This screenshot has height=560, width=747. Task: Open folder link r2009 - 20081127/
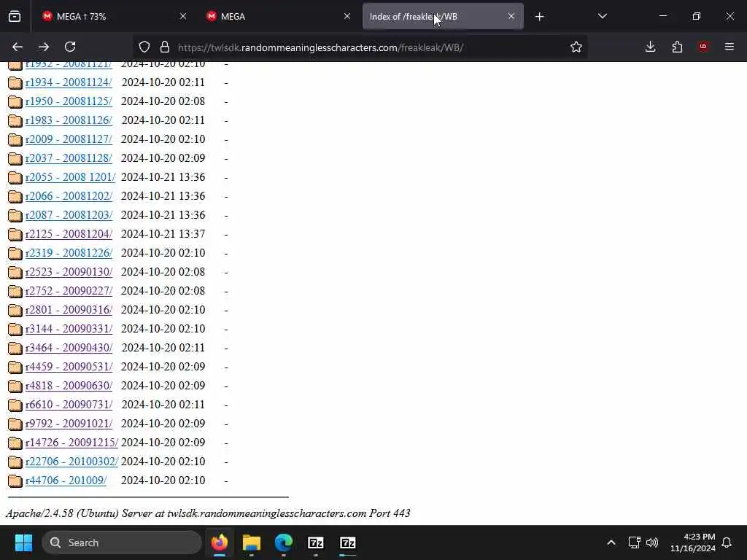[69, 139]
